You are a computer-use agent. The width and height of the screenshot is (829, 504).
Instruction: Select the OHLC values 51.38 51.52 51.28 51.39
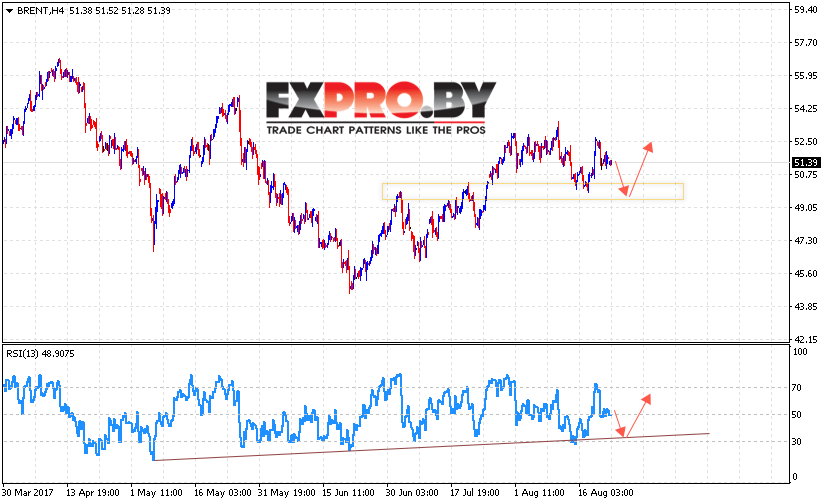pos(120,11)
